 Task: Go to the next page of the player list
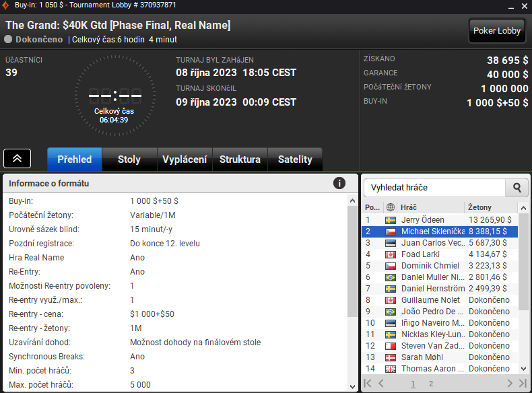pos(510,383)
